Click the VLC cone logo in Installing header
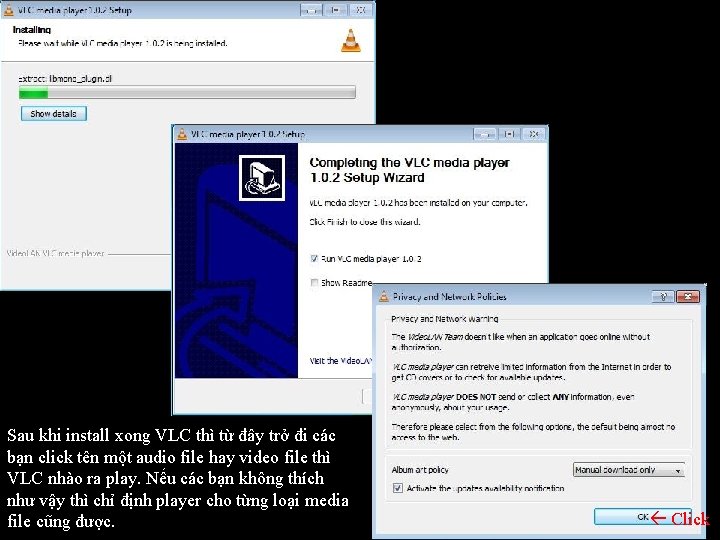 click(x=351, y=40)
